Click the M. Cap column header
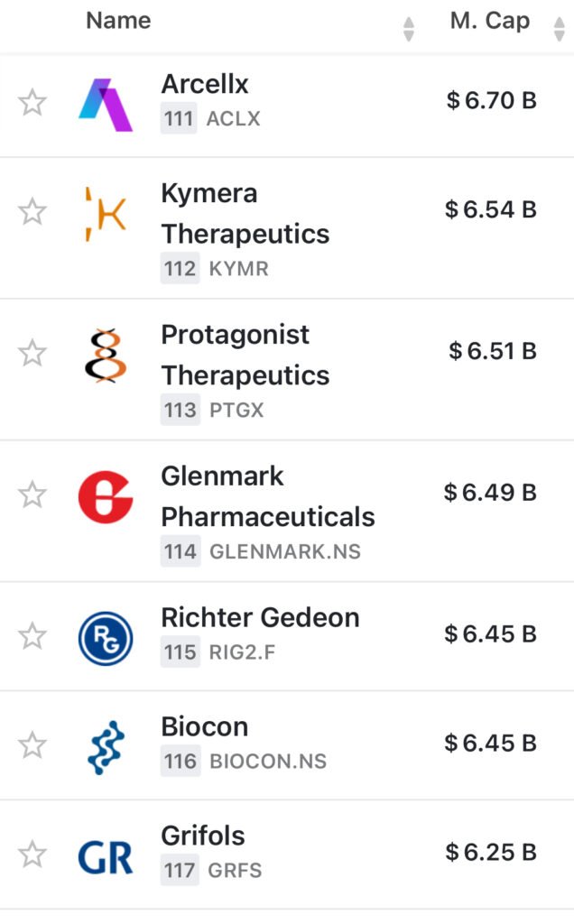The width and height of the screenshot is (574, 924). (x=489, y=21)
